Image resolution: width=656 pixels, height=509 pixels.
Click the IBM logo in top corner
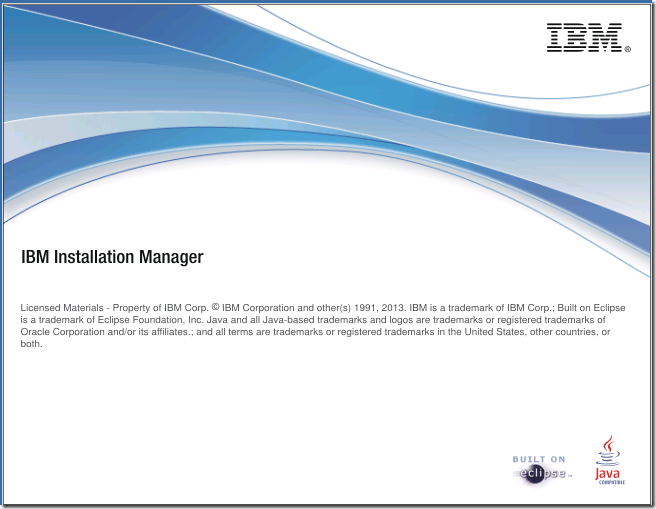[x=584, y=37]
